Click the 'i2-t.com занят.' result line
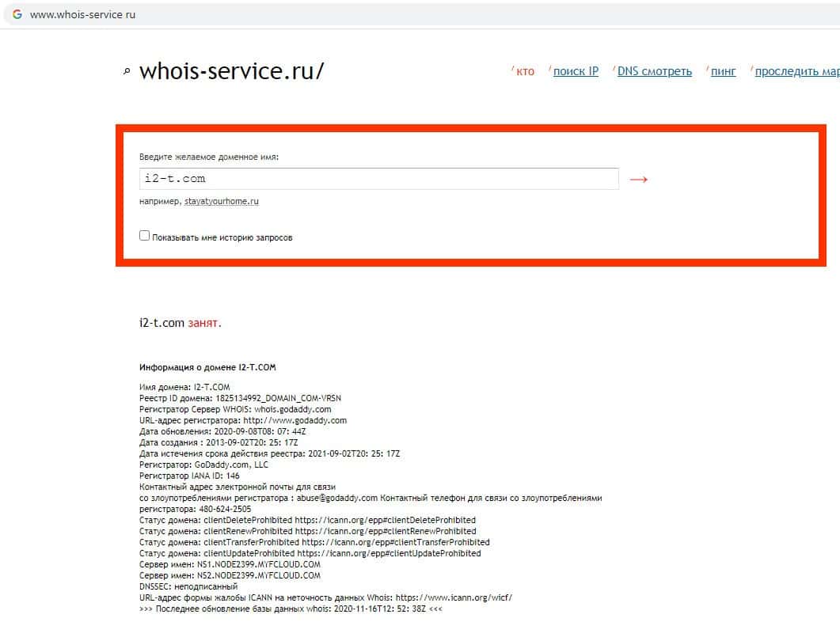Screen dimensions: 840x622 [x=180, y=323]
